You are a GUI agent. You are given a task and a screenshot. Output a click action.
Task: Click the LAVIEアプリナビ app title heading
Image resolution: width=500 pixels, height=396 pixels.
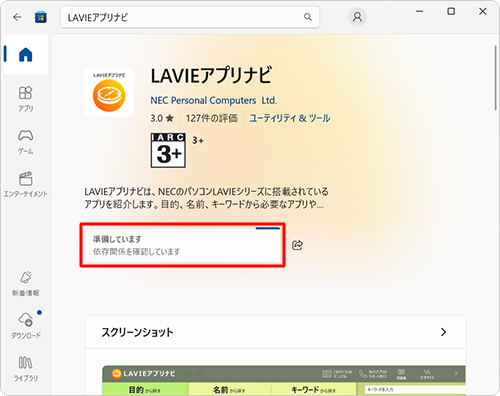click(211, 75)
